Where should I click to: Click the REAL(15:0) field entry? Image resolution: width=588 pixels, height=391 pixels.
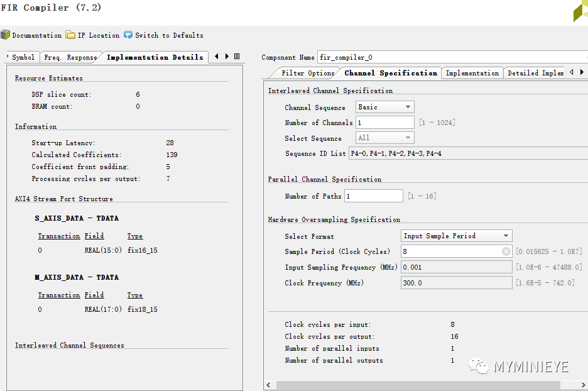[x=103, y=250]
